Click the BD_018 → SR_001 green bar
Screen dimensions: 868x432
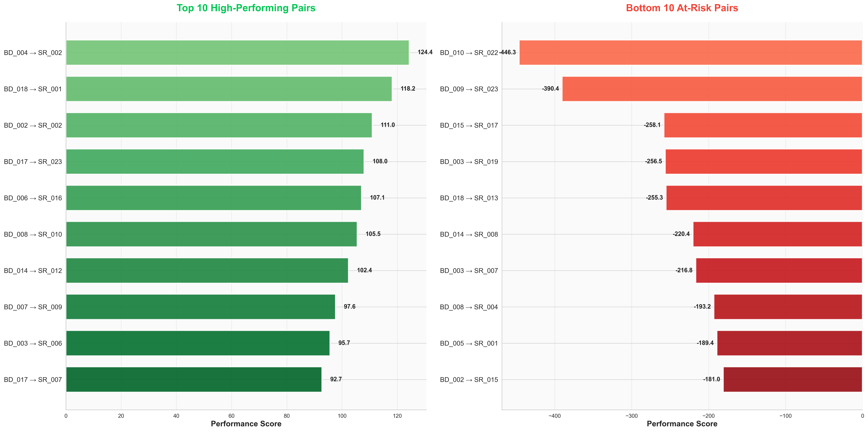pos(229,89)
